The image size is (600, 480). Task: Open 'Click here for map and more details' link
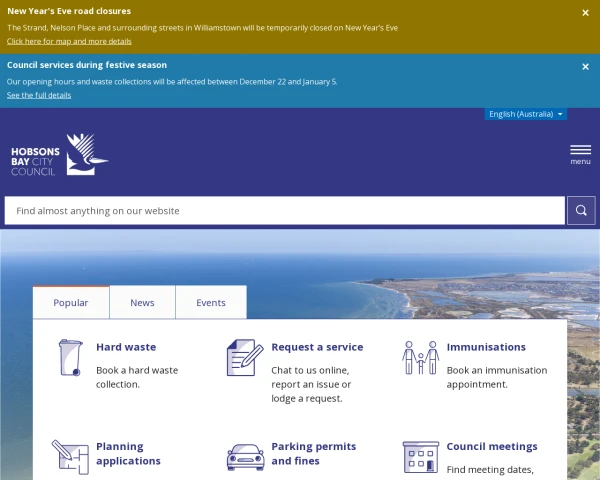click(69, 41)
